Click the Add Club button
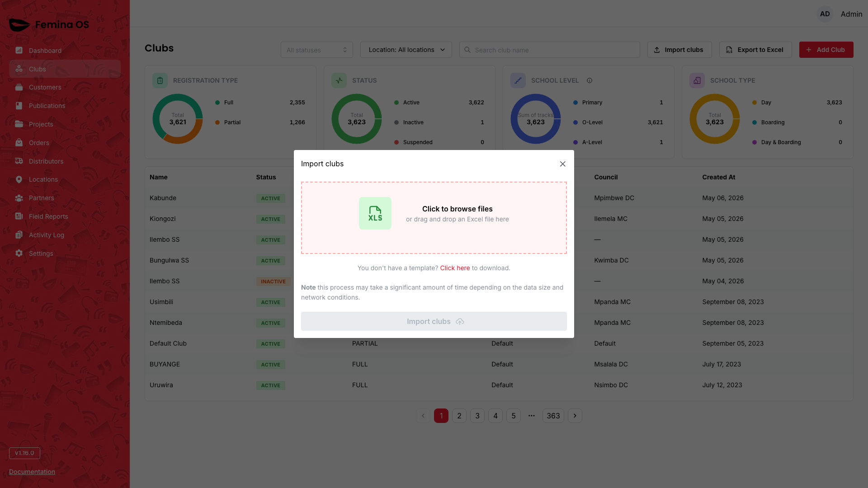The height and width of the screenshot is (488, 868). (x=826, y=50)
